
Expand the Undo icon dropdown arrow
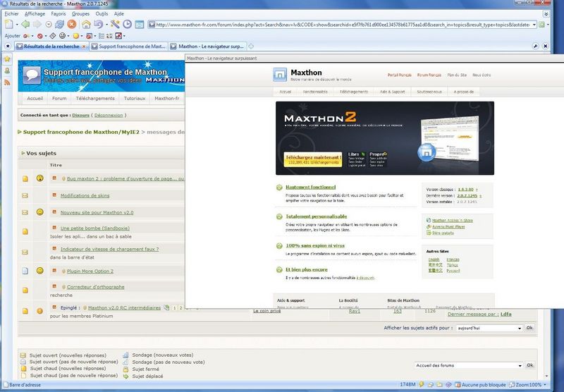[x=106, y=25]
